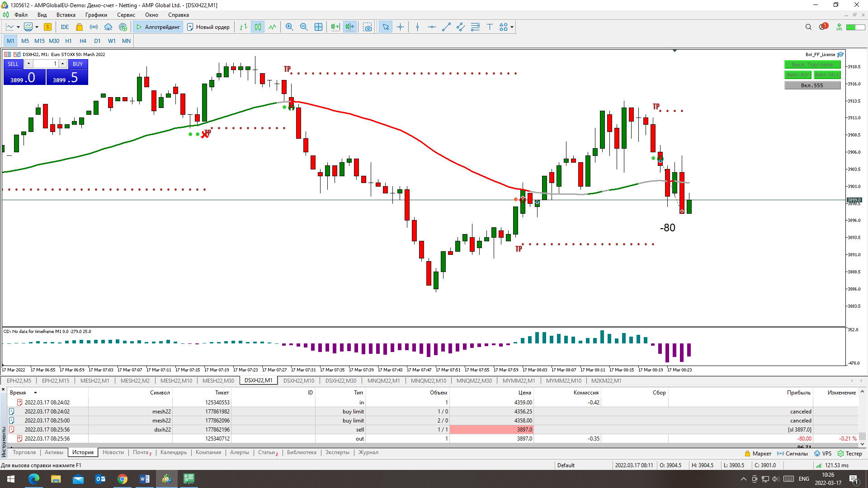The width and height of the screenshot is (868, 488).
Task: Toggle the chart shift option
Action: (350, 27)
